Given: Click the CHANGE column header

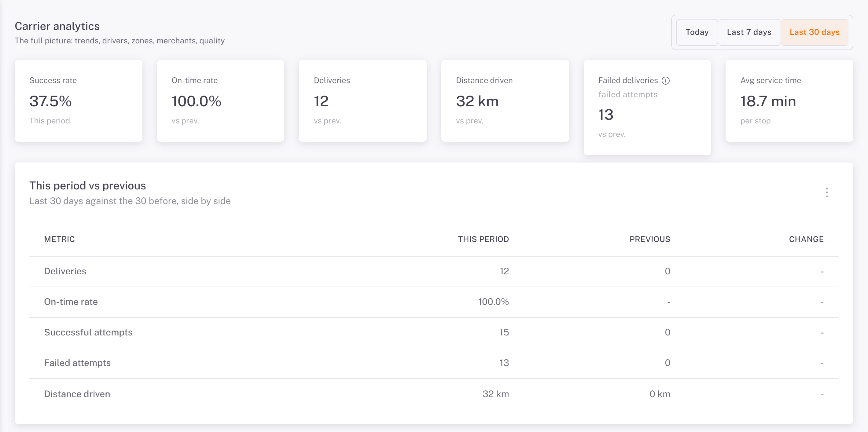Looking at the screenshot, I should (x=806, y=239).
